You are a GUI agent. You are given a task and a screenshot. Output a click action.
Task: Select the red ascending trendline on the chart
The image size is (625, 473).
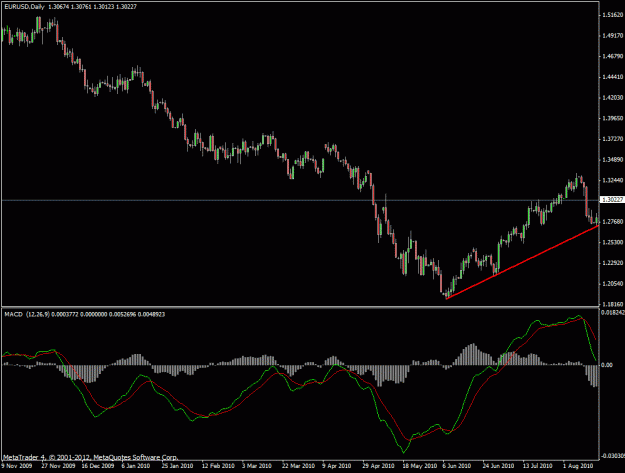(522, 262)
